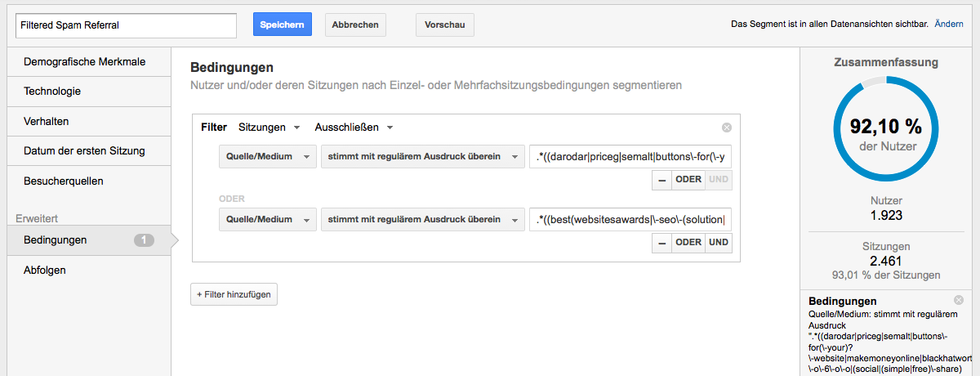Click minus button in first condition row
980x376 pixels.
(x=661, y=180)
